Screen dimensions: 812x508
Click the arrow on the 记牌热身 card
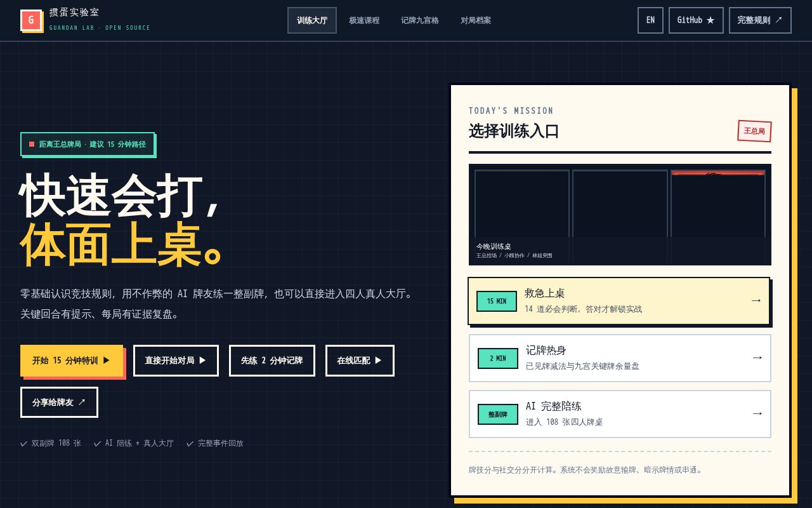[x=757, y=358]
